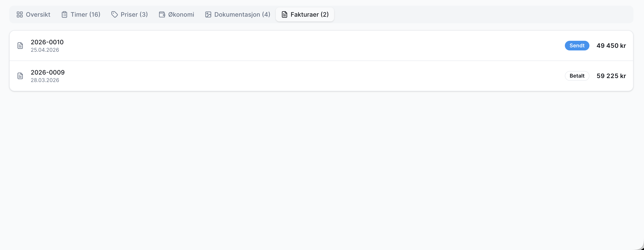Image resolution: width=644 pixels, height=250 pixels.
Task: Click the blue Sendt status badge
Action: pos(577,45)
